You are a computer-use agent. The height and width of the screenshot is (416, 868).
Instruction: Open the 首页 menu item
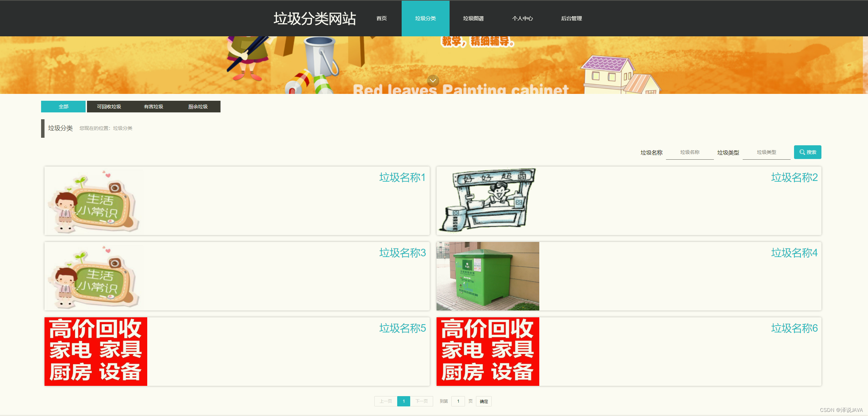coord(381,19)
